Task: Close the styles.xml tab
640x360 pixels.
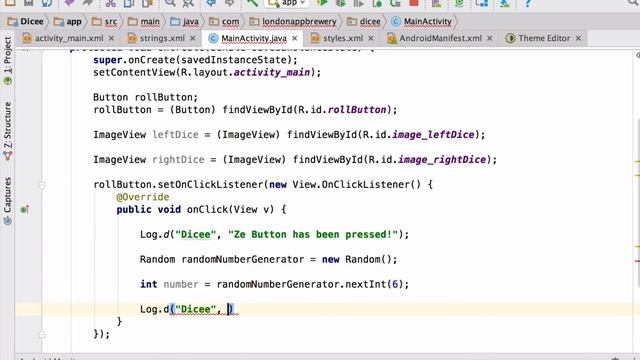Action: coord(371,38)
